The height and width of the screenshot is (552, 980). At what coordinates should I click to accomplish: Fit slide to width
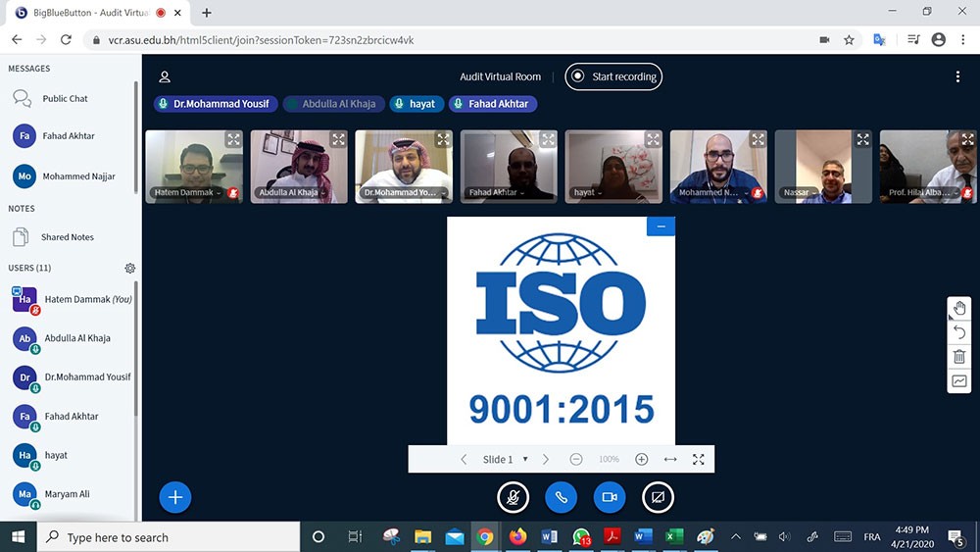(x=670, y=460)
